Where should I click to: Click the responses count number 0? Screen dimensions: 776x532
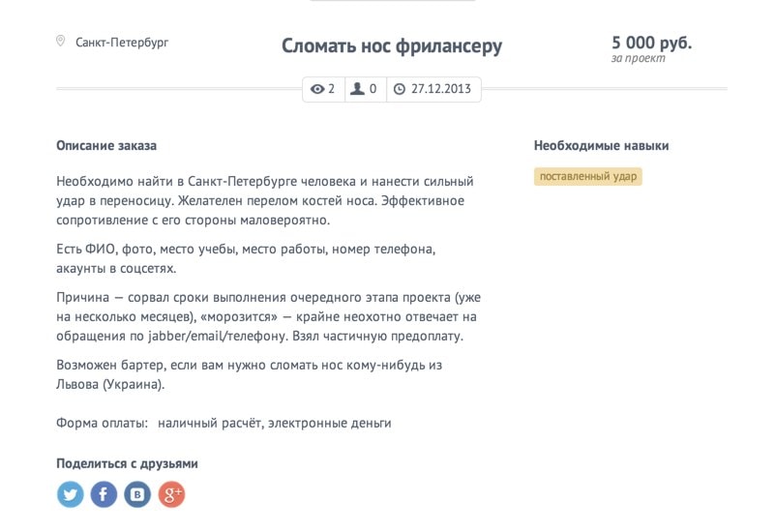click(372, 89)
